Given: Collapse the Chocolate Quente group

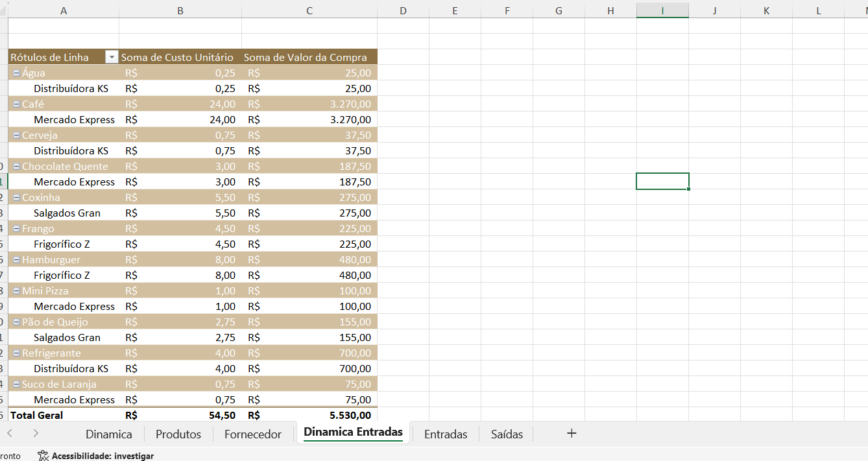Looking at the screenshot, I should coord(17,167).
